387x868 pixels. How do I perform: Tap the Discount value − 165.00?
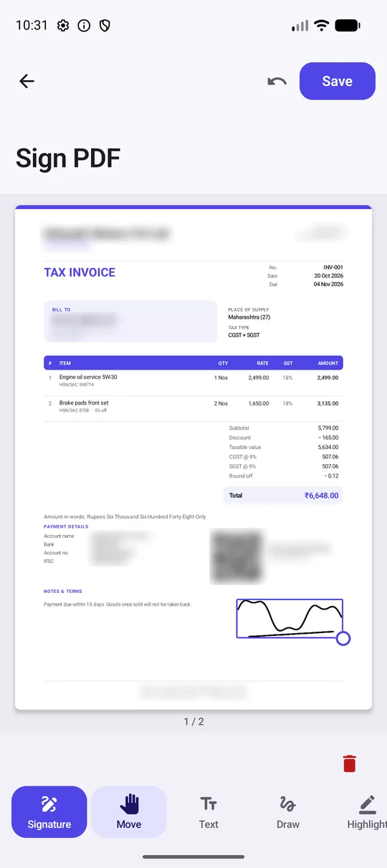(x=328, y=438)
